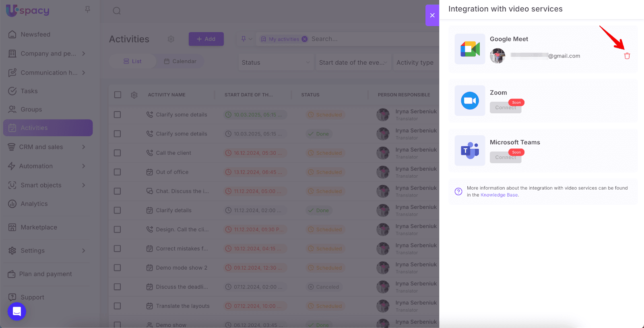Image resolution: width=644 pixels, height=328 pixels.
Task: Check the box for Call the client
Action: 118,153
